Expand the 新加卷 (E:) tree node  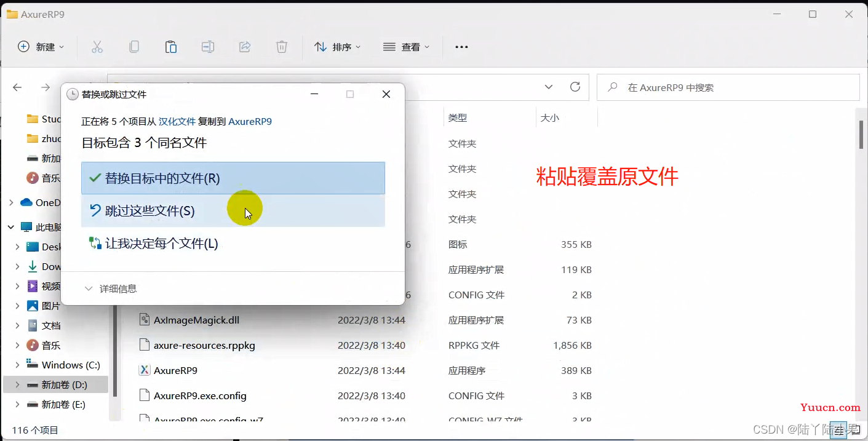(17, 404)
